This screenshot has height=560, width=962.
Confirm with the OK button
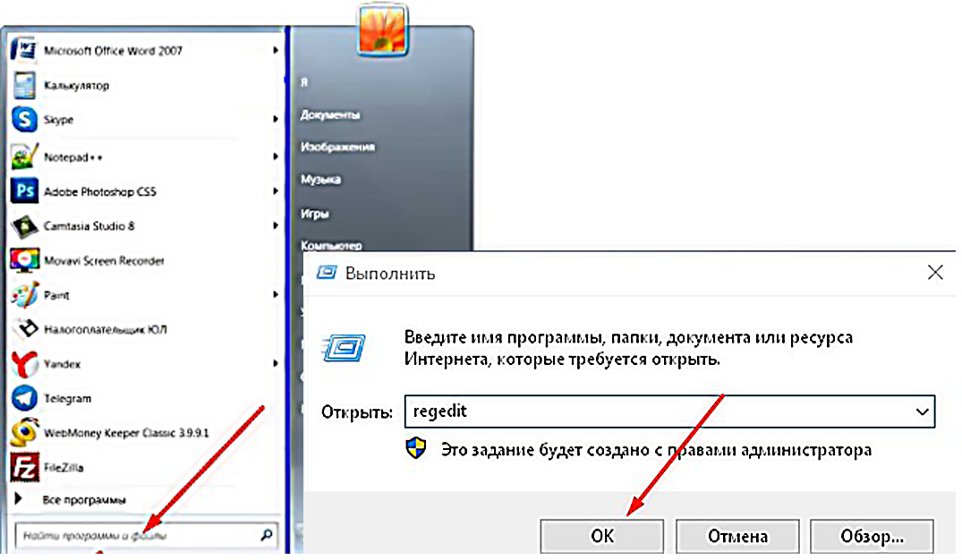pyautogui.click(x=602, y=537)
